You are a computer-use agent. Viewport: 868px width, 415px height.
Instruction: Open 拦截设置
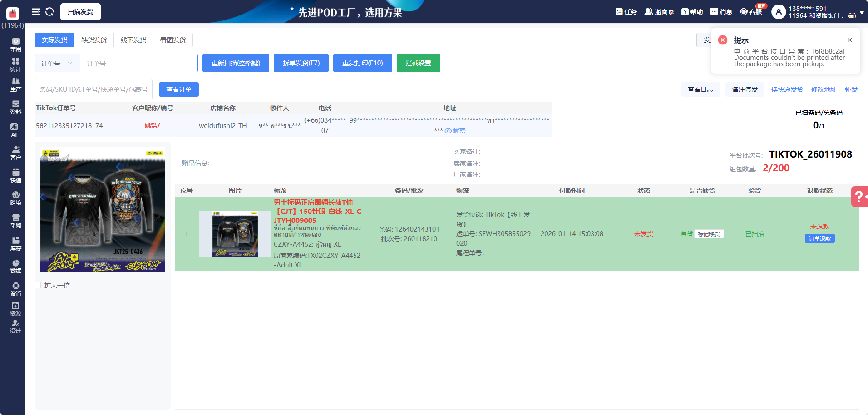(418, 63)
